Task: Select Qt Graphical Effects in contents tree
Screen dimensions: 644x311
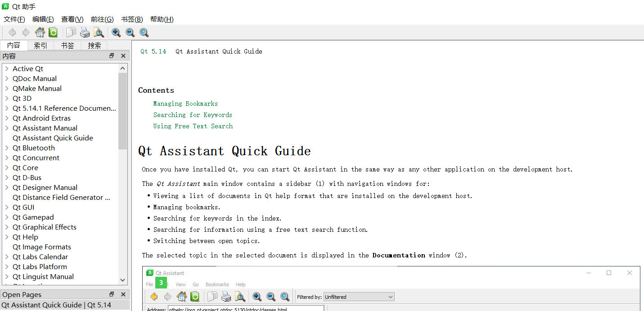Action: point(45,227)
